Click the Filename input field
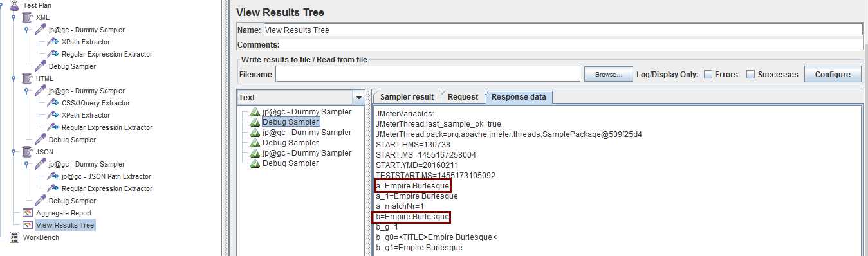The height and width of the screenshot is (256, 868). (428, 74)
